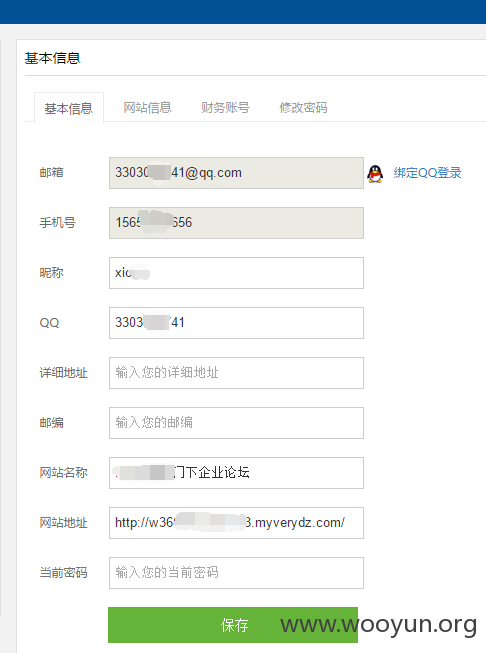Click the 网站地址 field label
486x653 pixels.
[63, 523]
